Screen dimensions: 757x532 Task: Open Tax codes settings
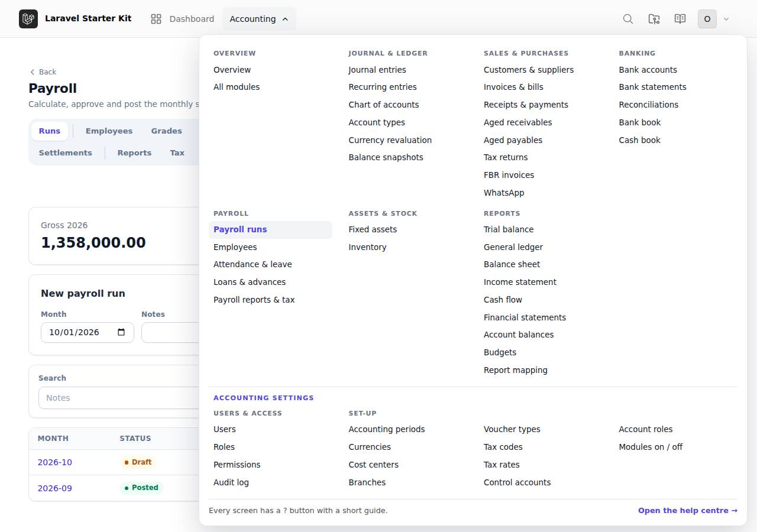point(503,447)
